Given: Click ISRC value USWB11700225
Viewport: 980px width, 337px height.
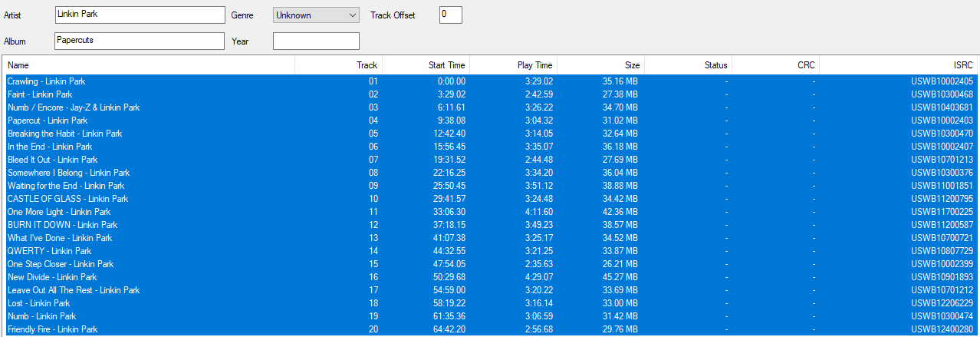Looking at the screenshot, I should [x=942, y=212].
